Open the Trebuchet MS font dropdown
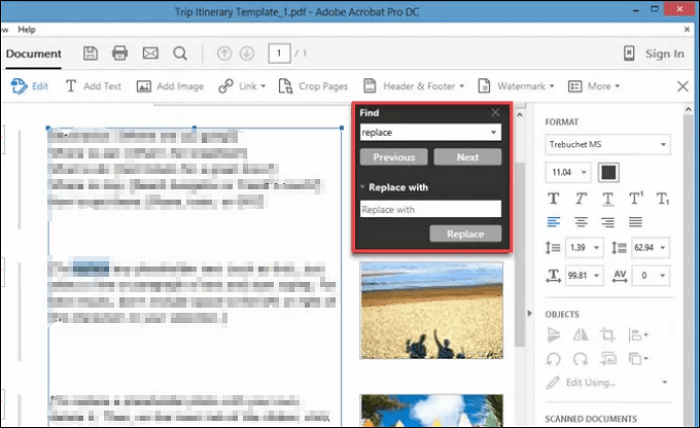The width and height of the screenshot is (700, 428). tap(608, 145)
